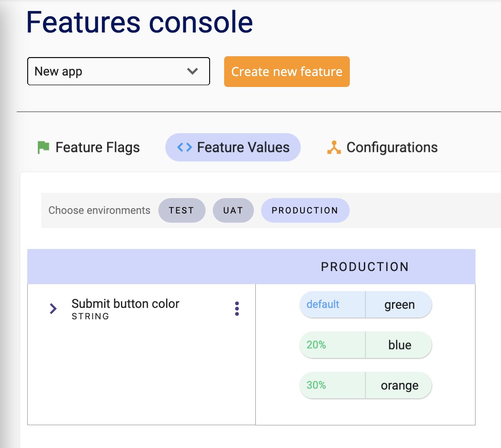Select the Feature Values tab
501x448 pixels.
pyautogui.click(x=233, y=147)
